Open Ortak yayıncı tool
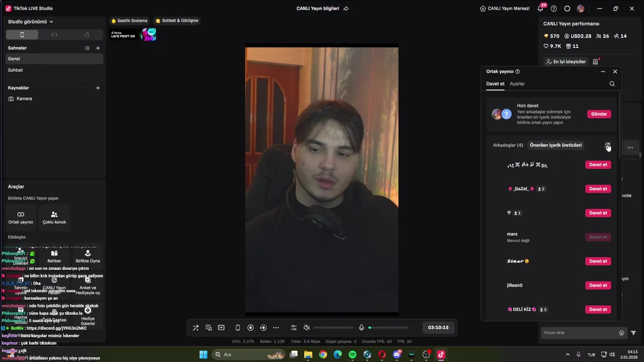Screen dimensions: 644x362 coord(21,217)
